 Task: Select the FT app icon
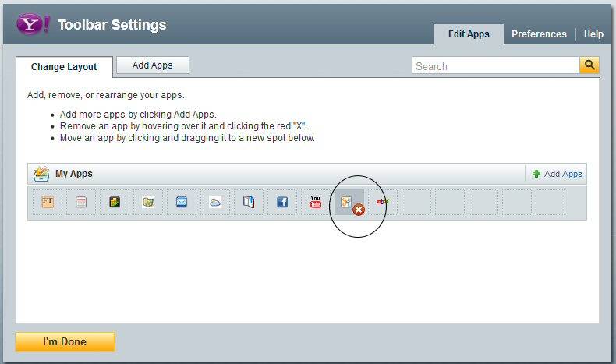pos(48,203)
